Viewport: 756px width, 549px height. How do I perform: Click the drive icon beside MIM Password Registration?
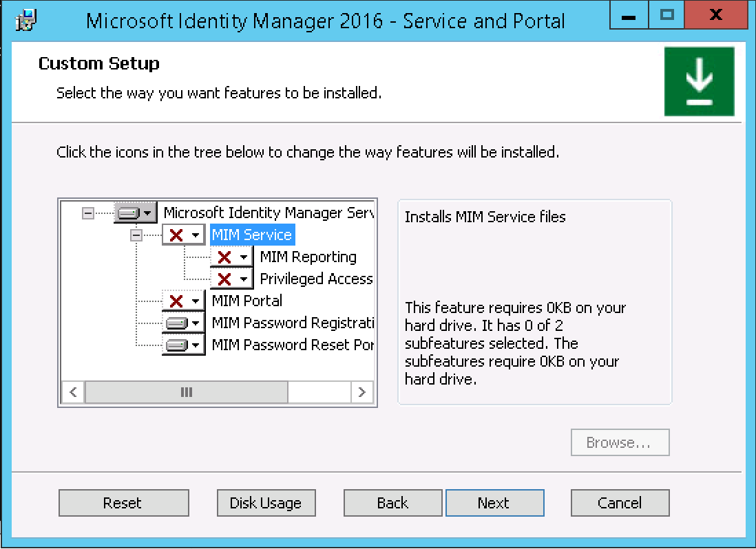point(178,323)
